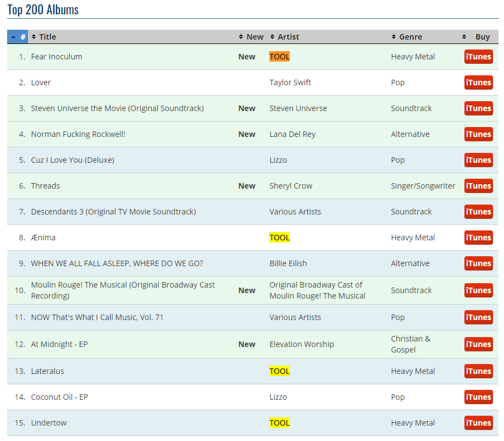This screenshot has width=504, height=441.
Task: Select artist Elevation Worship
Action: pos(302,344)
